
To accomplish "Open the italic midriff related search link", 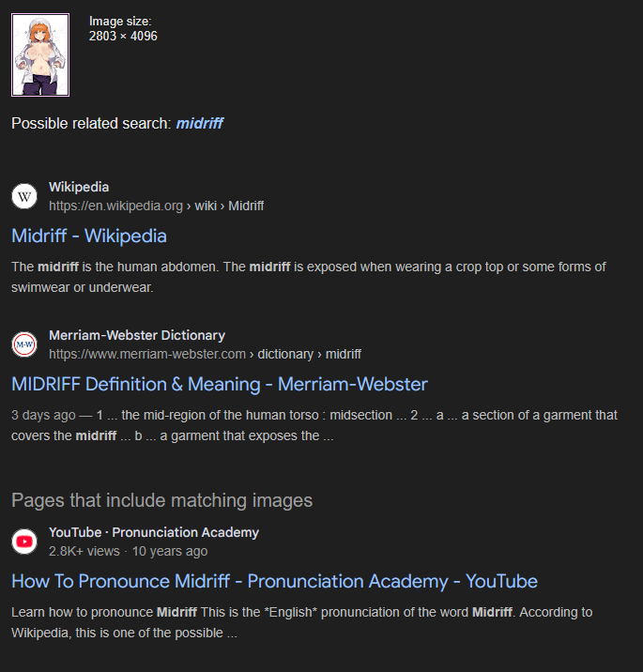I will (199, 124).
